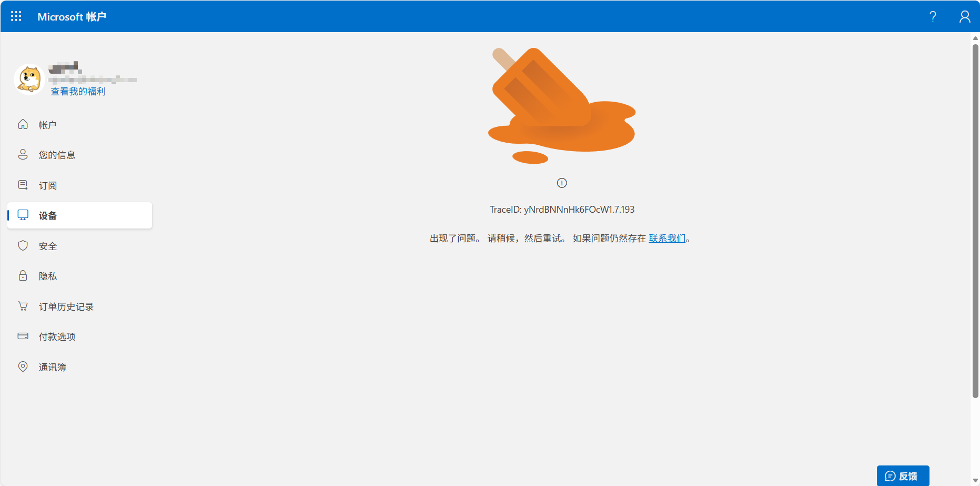Open the app launcher grid icon
980x486 pixels.
pos(16,16)
